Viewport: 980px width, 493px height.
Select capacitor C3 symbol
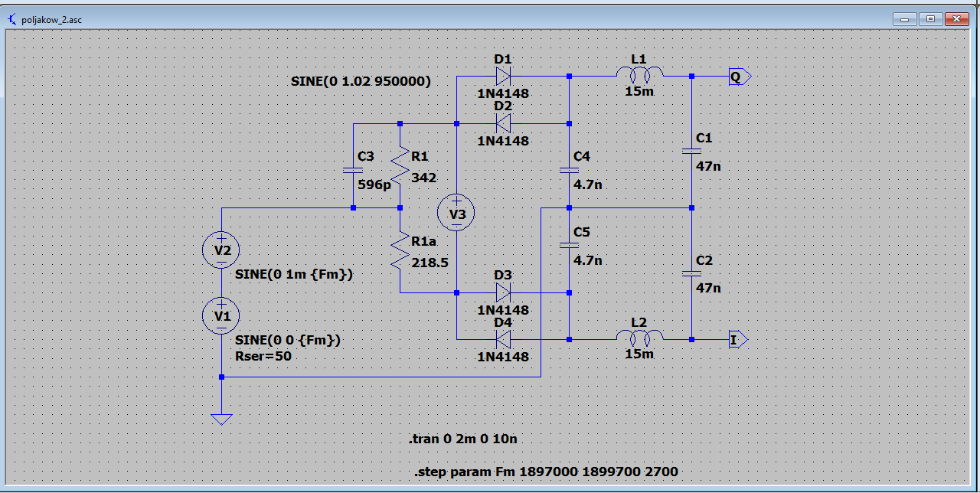pos(353,170)
